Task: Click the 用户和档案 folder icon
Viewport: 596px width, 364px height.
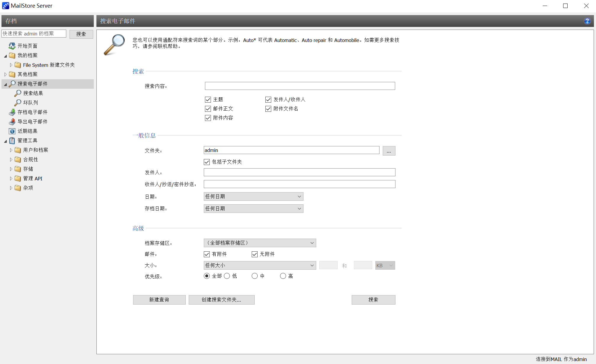Action: click(x=18, y=150)
